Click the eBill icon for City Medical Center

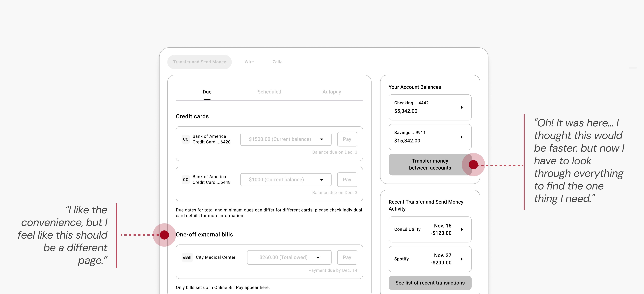click(187, 257)
